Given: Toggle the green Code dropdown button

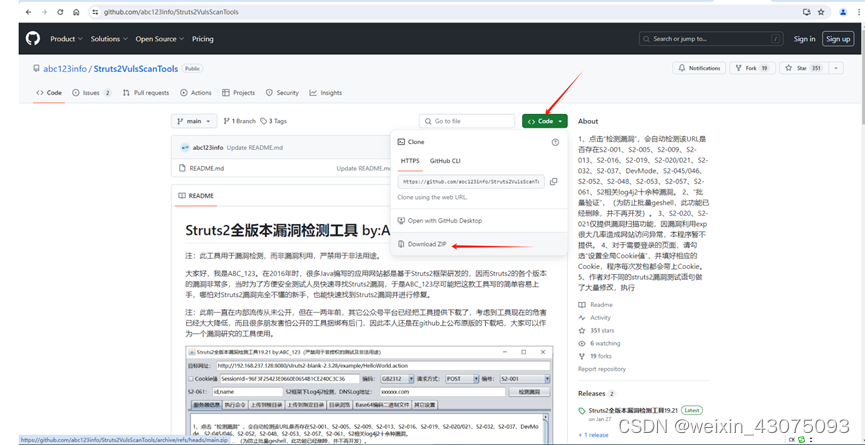Looking at the screenshot, I should click(x=544, y=121).
